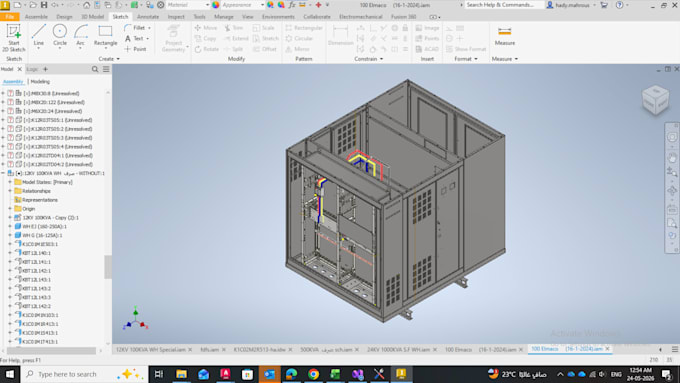This screenshot has height=383, width=680.
Task: Open the Annotate ribbon tab
Action: [x=148, y=16]
